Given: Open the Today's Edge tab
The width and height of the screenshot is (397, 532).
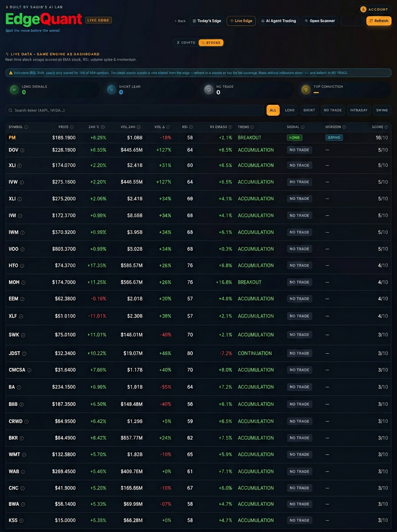Looking at the screenshot, I should (206, 21).
